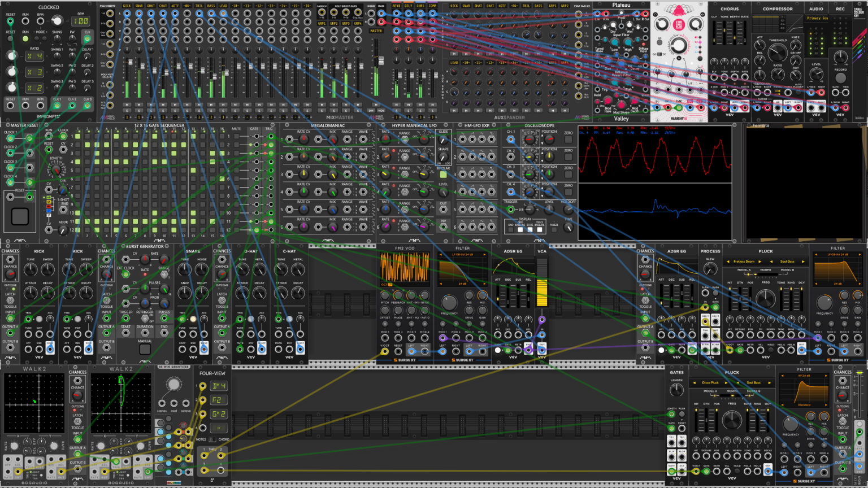Flip the Four-View NOTES/CHORD switch
Screen dimensions: 868x488
[x=212, y=439]
